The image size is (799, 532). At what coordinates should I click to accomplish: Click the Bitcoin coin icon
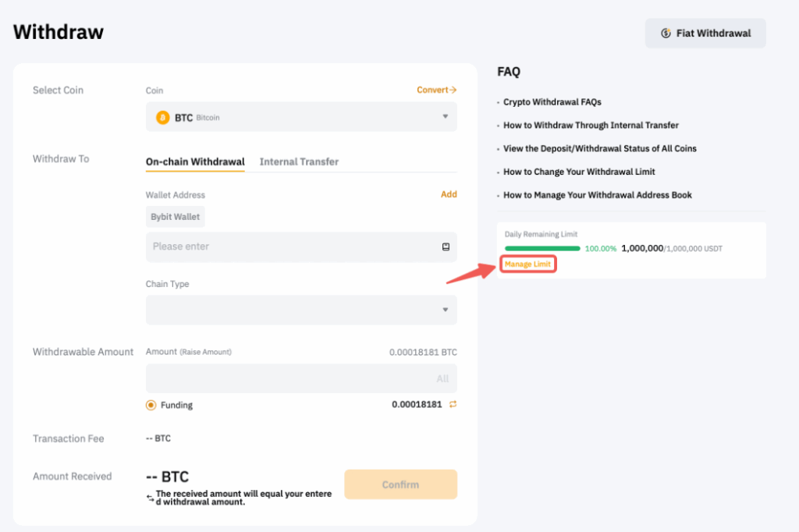coord(162,118)
